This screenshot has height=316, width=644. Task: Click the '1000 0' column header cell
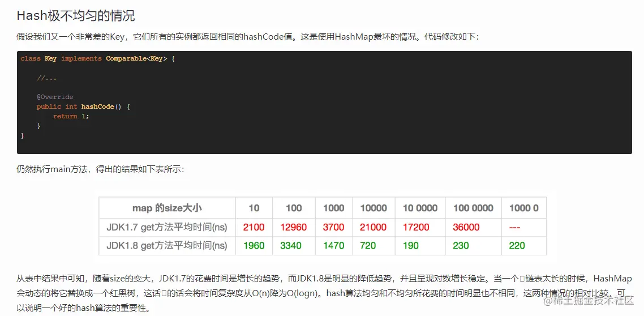pos(523,208)
